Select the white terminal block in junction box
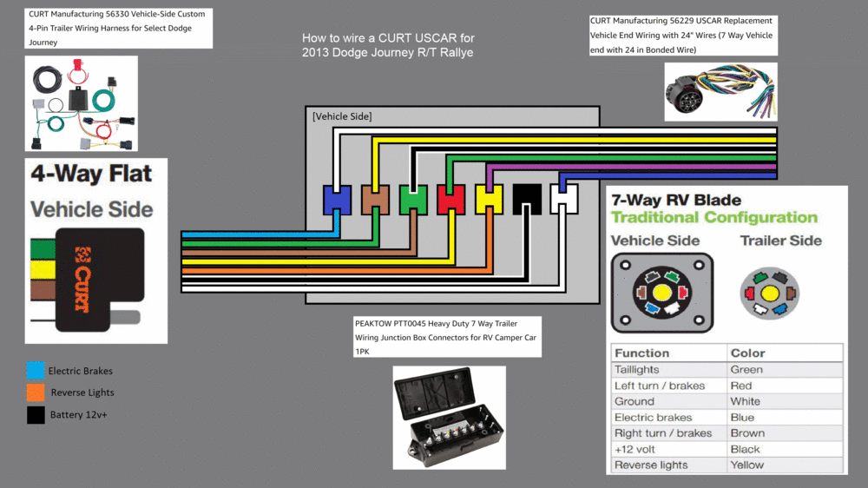Viewport: 868px width, 488px height. tap(564, 200)
